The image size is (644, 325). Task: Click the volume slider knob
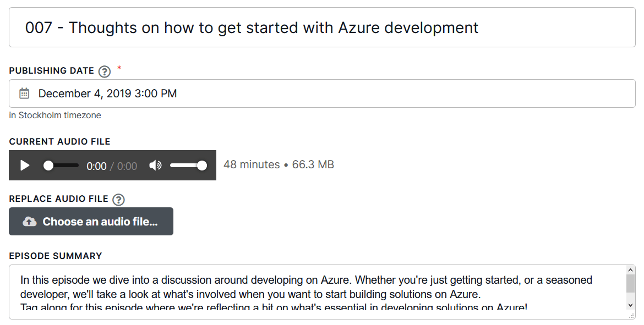201,166
